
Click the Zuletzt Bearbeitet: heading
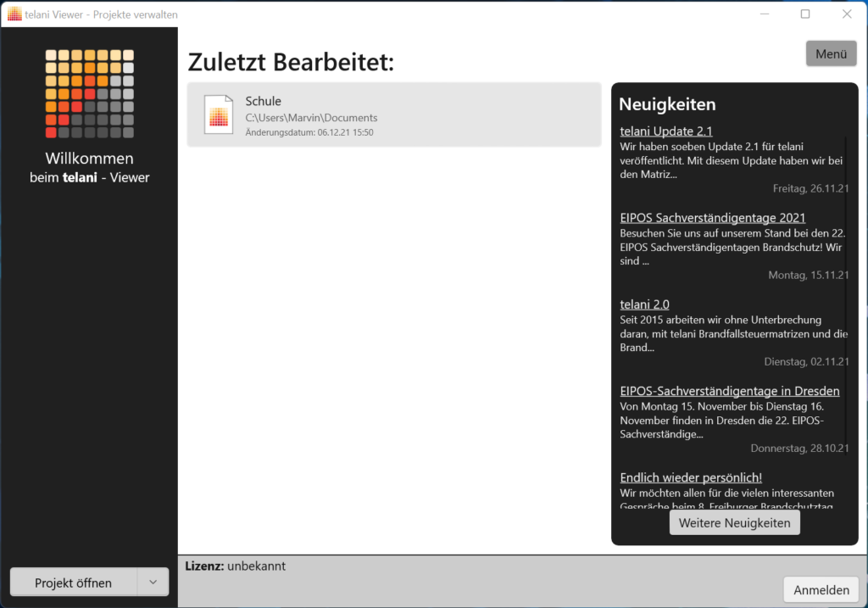click(291, 61)
